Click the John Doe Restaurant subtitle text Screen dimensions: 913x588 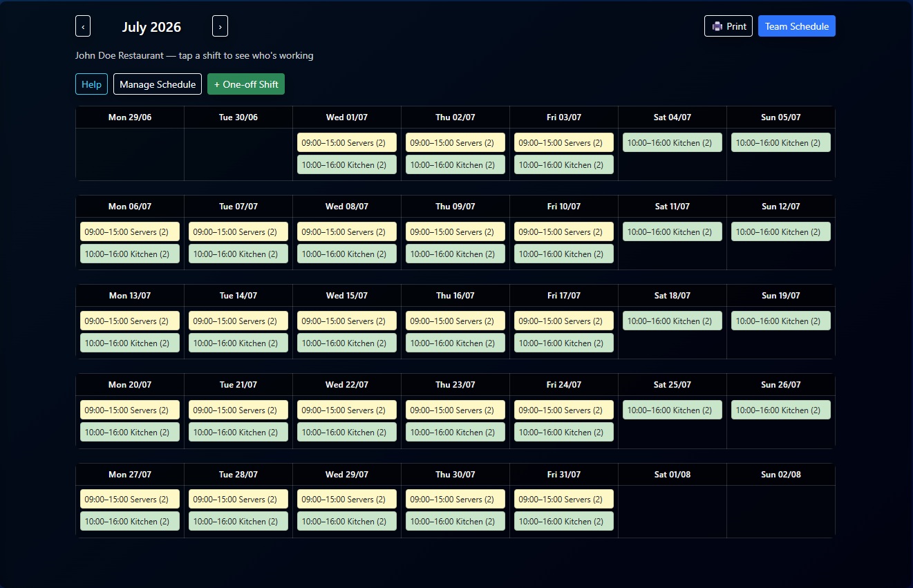pos(194,55)
